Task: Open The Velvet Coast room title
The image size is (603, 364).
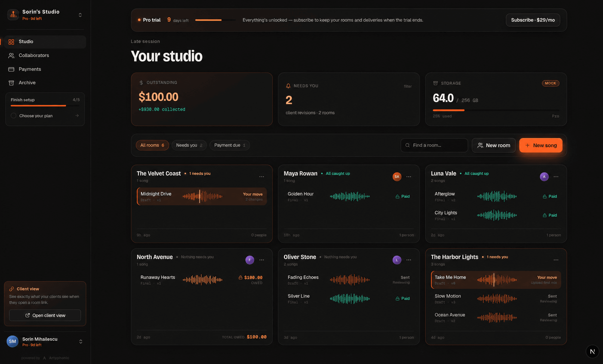Action: (x=159, y=174)
